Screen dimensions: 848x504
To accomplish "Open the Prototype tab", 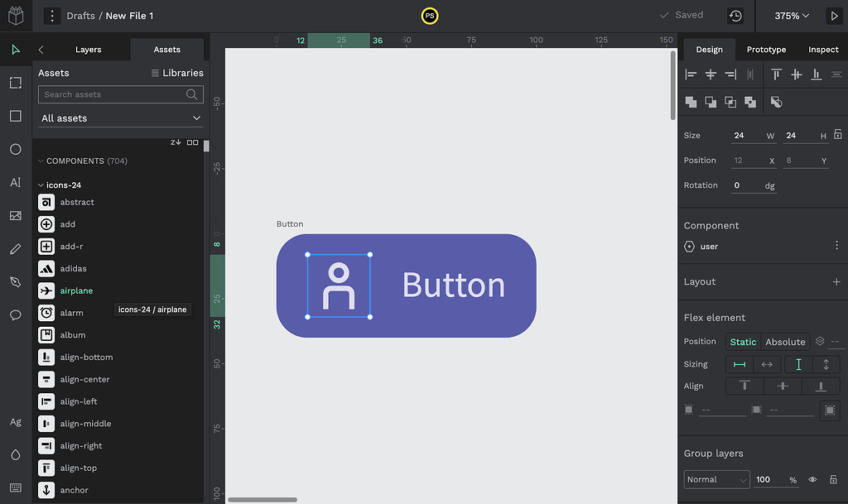I will [x=766, y=50].
